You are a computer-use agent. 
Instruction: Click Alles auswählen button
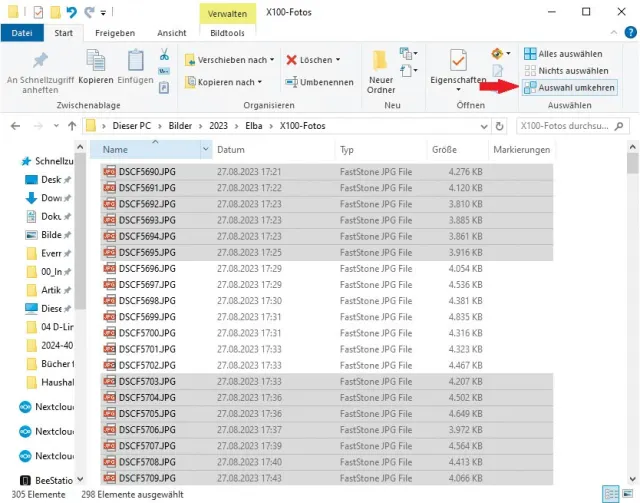click(567, 54)
